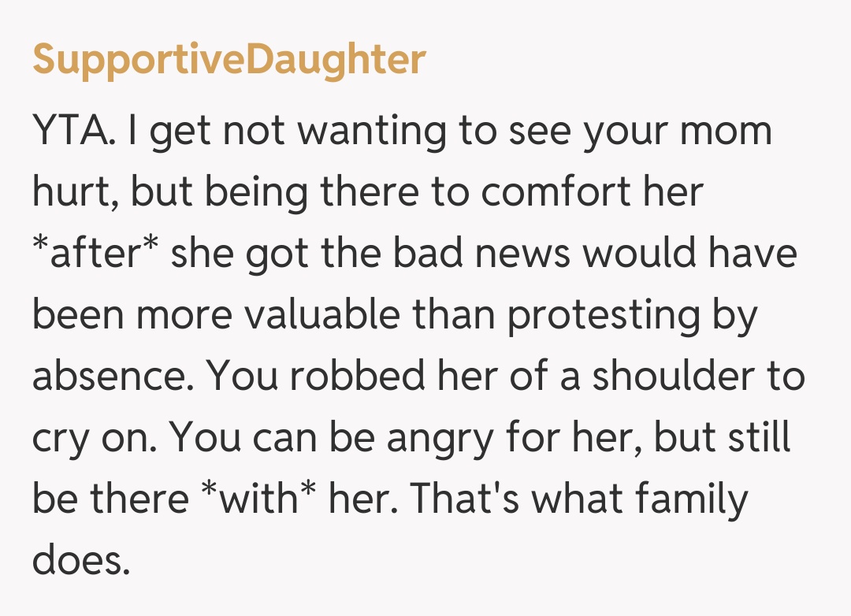Open the SupportiveDaughter user profile
The image size is (851, 616).
tap(229, 60)
